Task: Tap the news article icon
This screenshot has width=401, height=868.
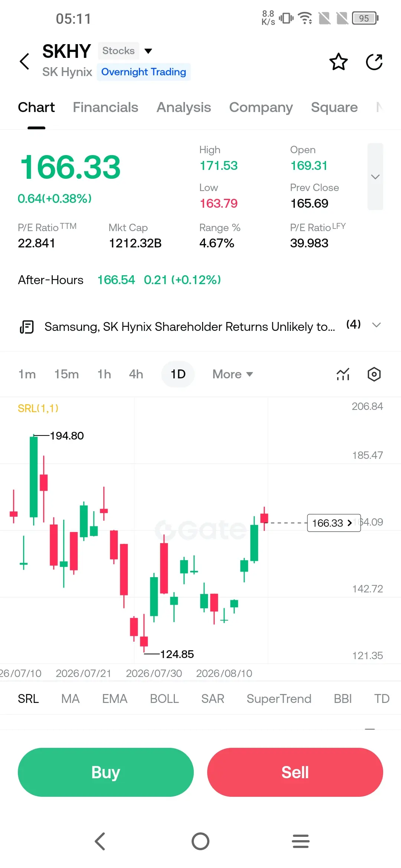Action: point(27,327)
